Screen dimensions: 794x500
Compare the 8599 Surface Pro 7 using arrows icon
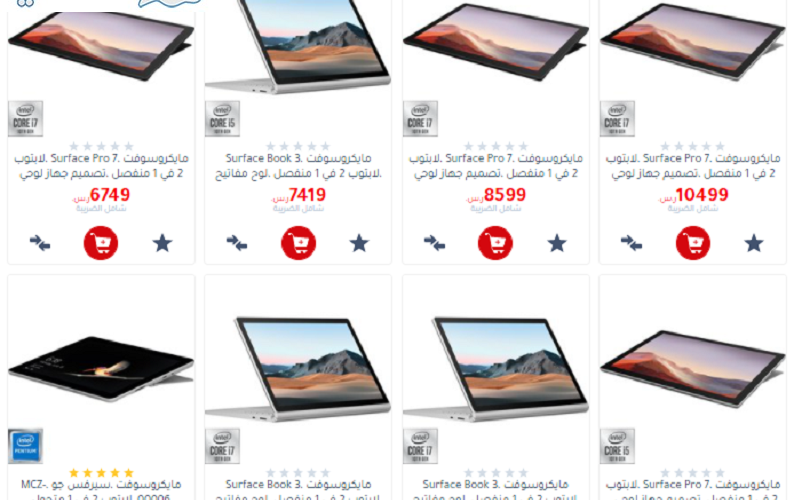click(434, 243)
